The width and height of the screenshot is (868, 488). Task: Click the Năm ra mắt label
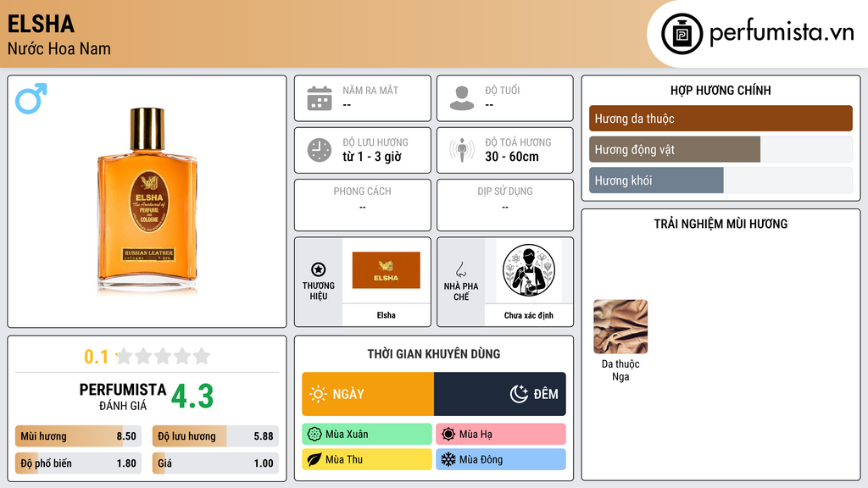coord(370,90)
